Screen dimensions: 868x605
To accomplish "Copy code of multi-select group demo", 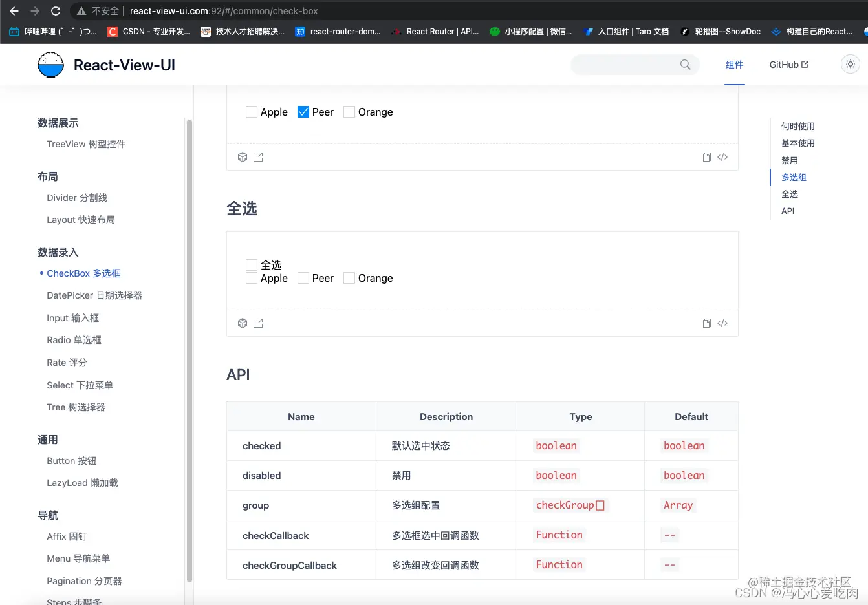I will tap(707, 157).
